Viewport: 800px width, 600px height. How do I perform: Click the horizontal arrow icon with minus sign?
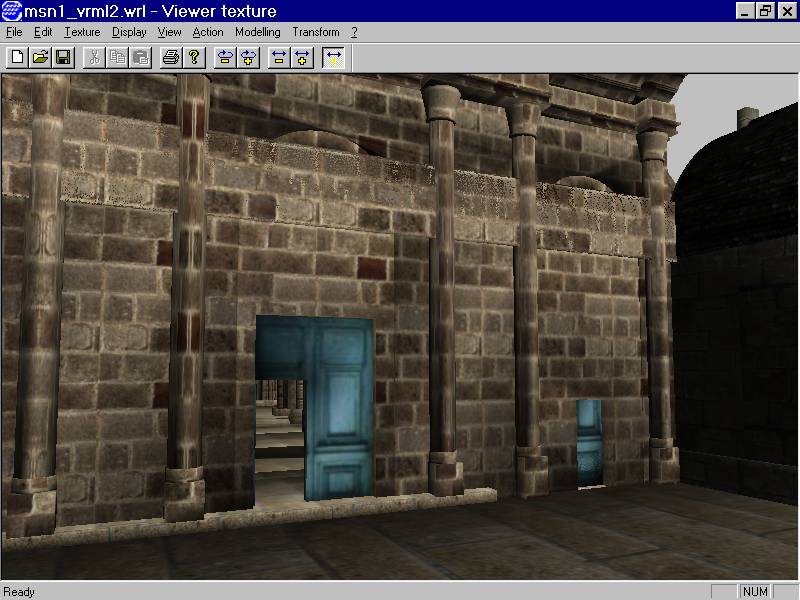[x=279, y=57]
